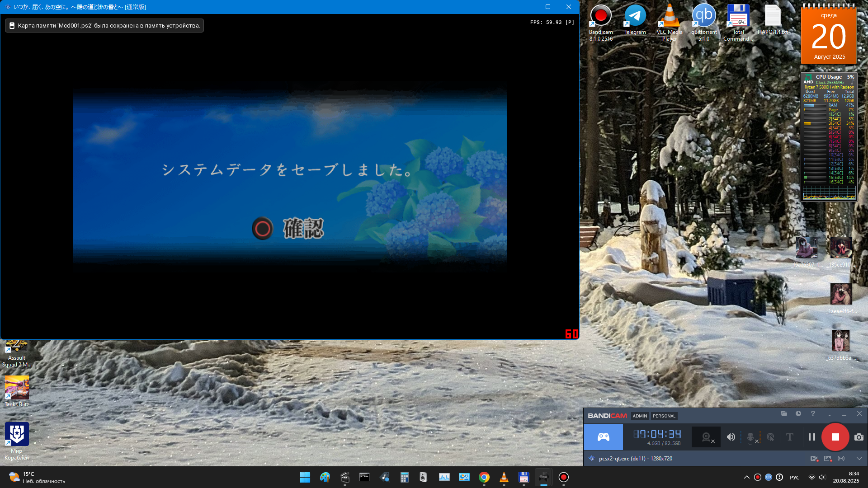The image size is (868, 488).
Task: Pause the Bandicam recording
Action: [812, 437]
